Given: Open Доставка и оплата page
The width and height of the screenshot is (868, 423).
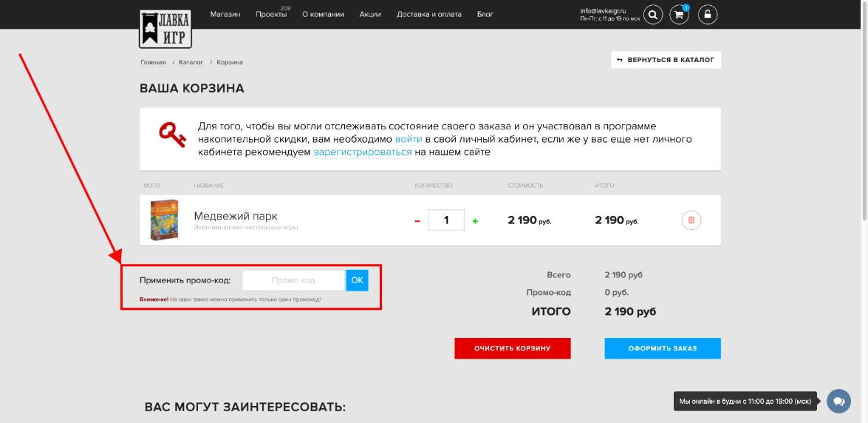Looking at the screenshot, I should click(x=428, y=14).
